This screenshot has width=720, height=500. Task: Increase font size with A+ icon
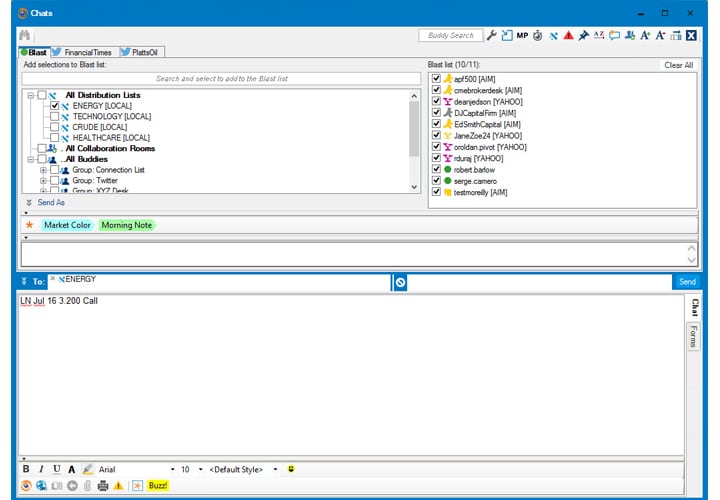tap(645, 35)
